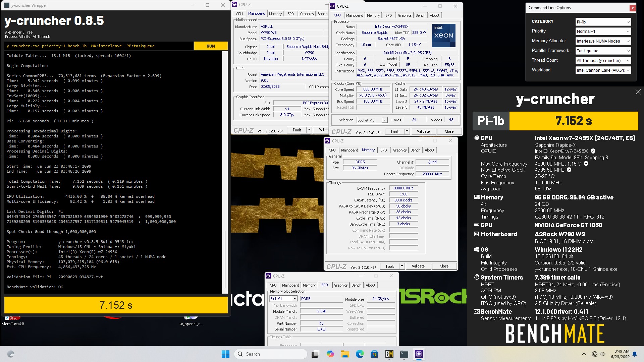This screenshot has height=362, width=644.
Task: Open the weather widget icon on taskbar
Action: [x=11, y=354]
